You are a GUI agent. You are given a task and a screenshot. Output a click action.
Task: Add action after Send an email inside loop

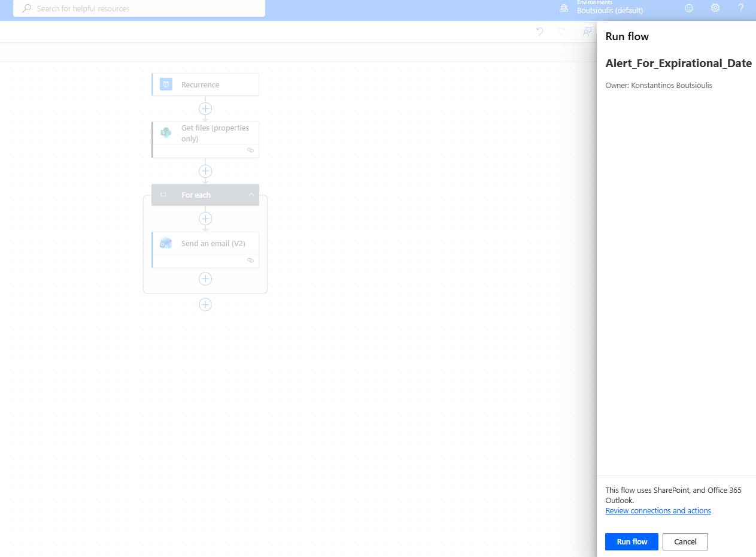coord(205,278)
